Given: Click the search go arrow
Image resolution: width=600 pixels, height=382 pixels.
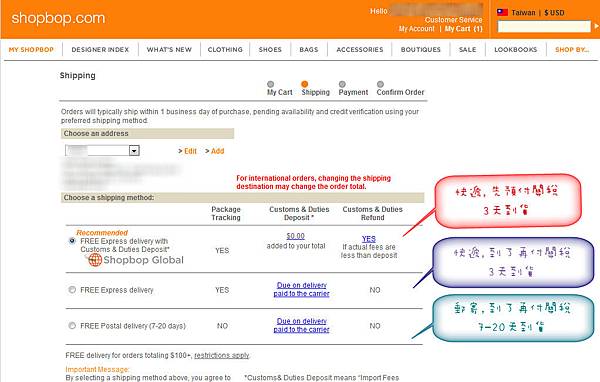Looking at the screenshot, I should click(596, 26).
